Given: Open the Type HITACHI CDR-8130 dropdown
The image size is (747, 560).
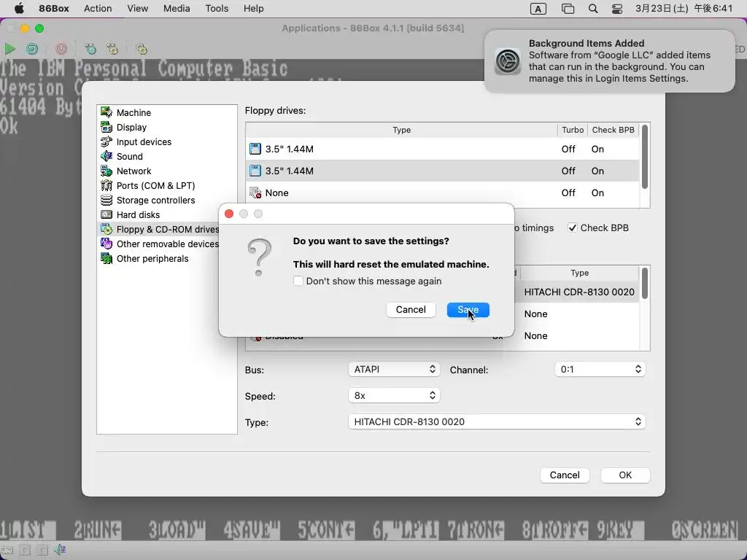Looking at the screenshot, I should point(497,422).
